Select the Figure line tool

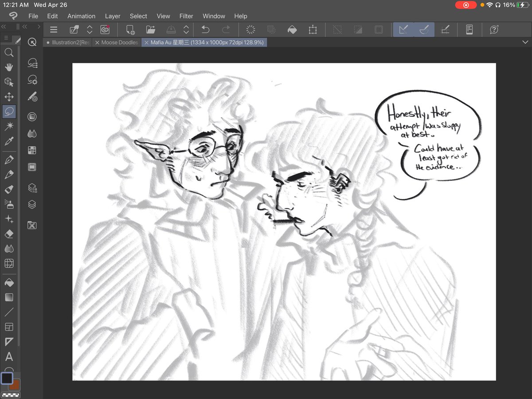(x=9, y=312)
